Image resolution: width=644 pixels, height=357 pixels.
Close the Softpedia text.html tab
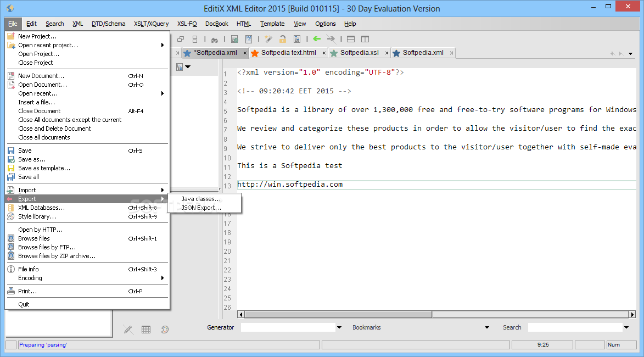[x=324, y=53]
